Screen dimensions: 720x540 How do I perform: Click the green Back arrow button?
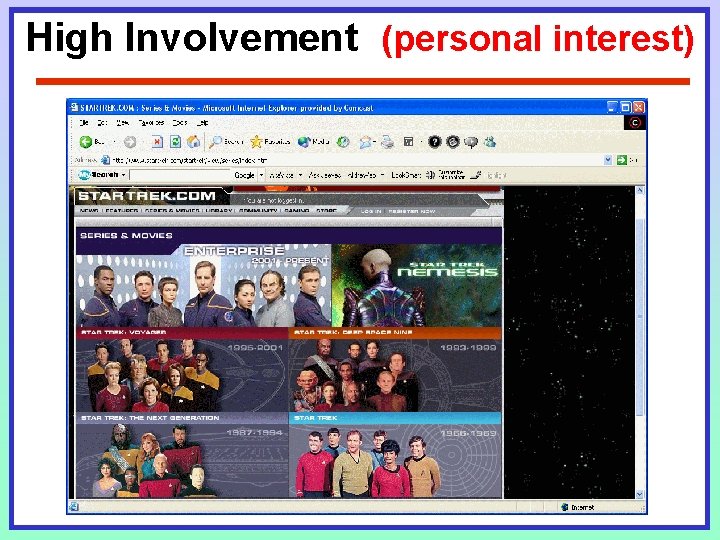(x=86, y=142)
